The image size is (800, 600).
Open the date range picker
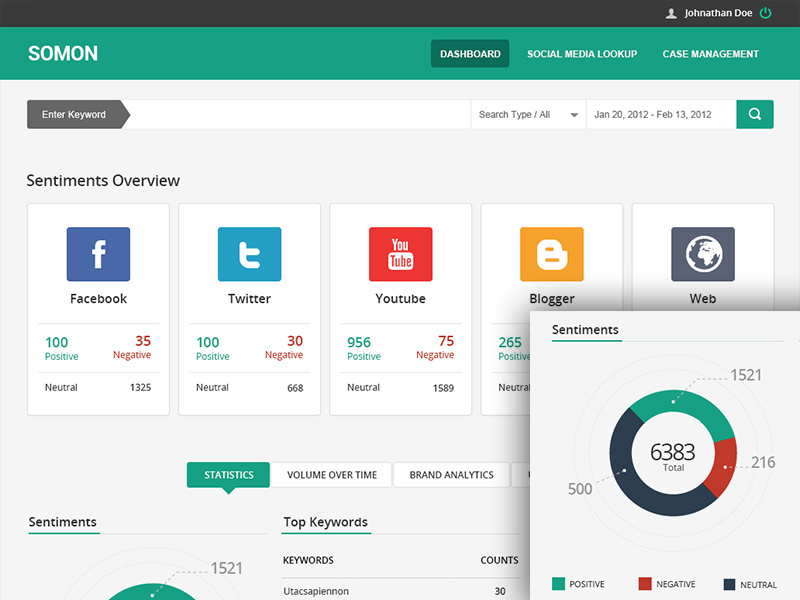tap(661, 114)
